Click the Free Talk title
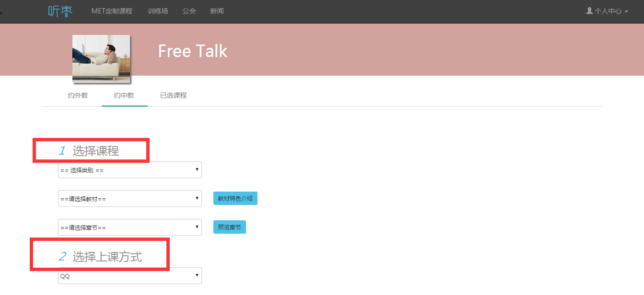644x295 pixels. 193,51
